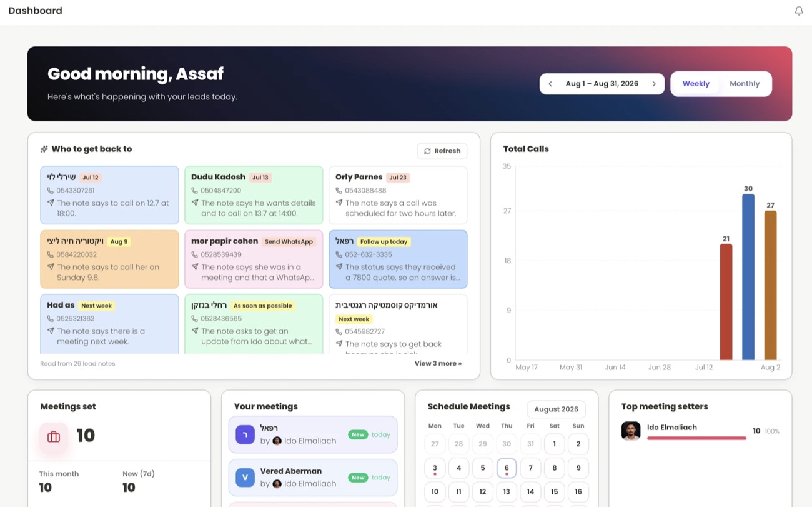Image resolution: width=812 pixels, height=507 pixels.
Task: Click the This month value in Meetings set
Action: click(x=46, y=488)
